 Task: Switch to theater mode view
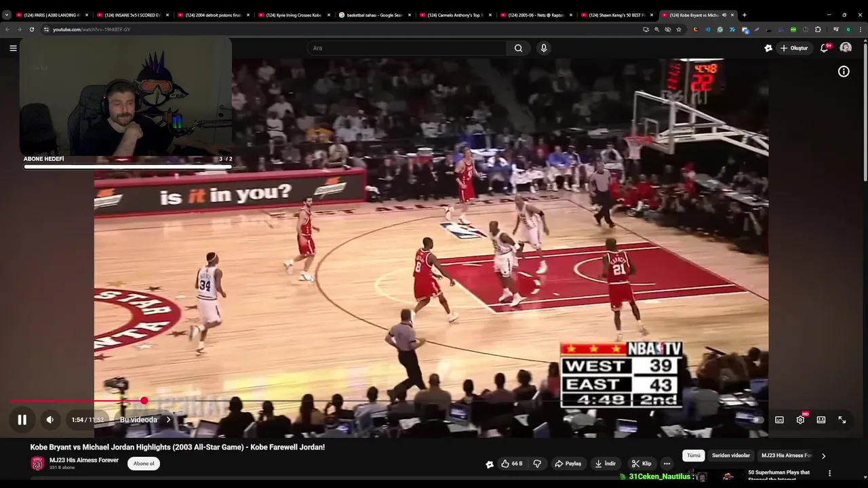(821, 420)
